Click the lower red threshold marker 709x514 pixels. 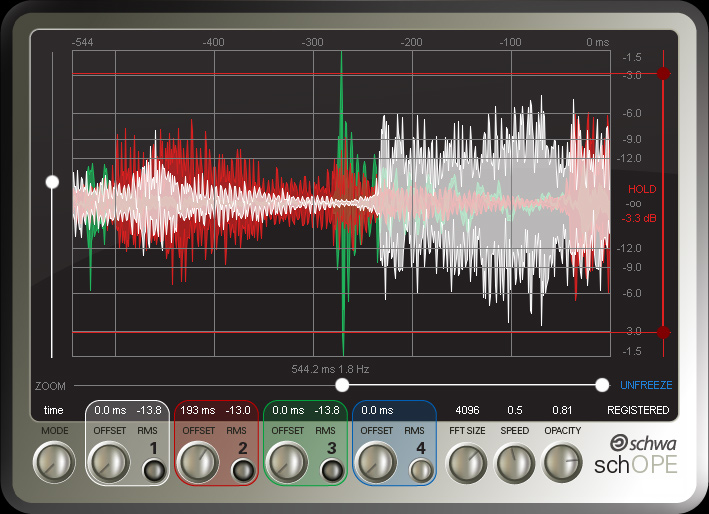(663, 332)
